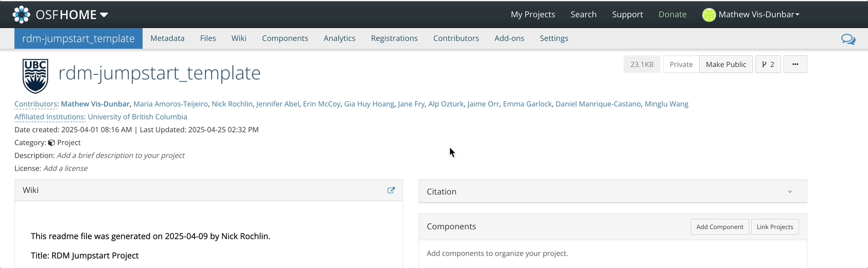Click the OSF flower logo icon

coord(21,14)
